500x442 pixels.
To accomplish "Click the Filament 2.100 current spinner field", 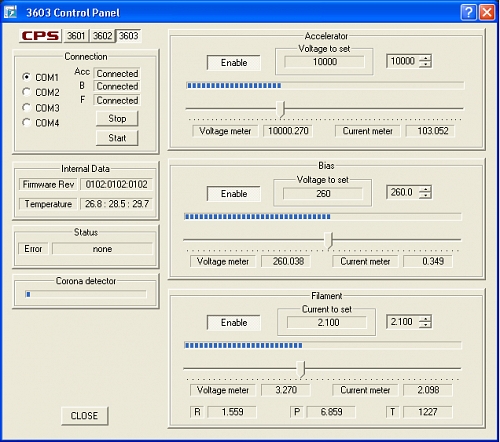I will point(403,322).
